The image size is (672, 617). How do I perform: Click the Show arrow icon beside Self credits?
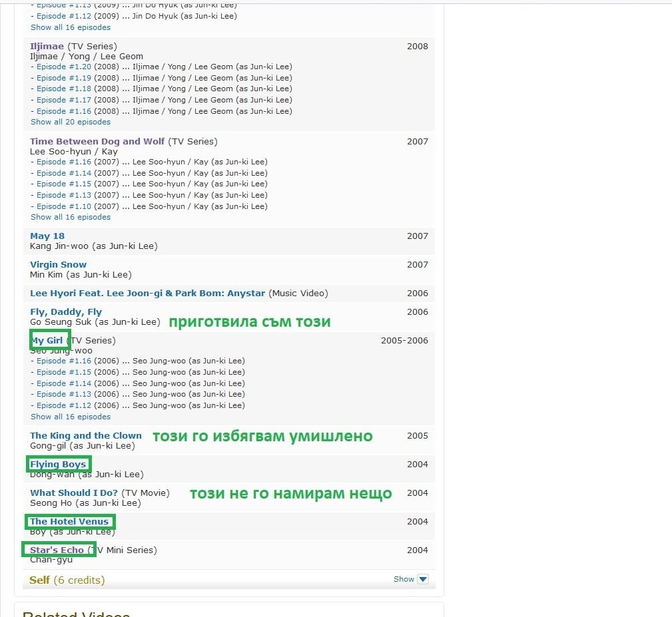point(422,580)
